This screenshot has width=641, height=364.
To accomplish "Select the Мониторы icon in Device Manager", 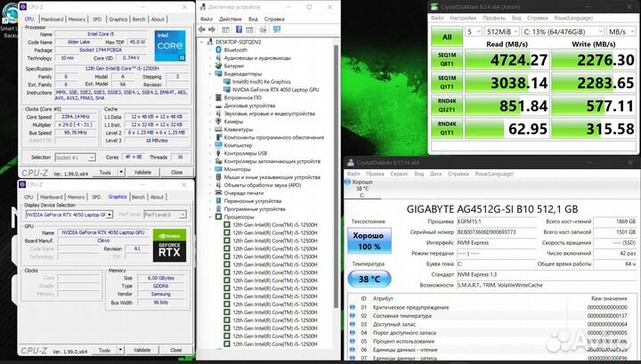I will [218, 169].
